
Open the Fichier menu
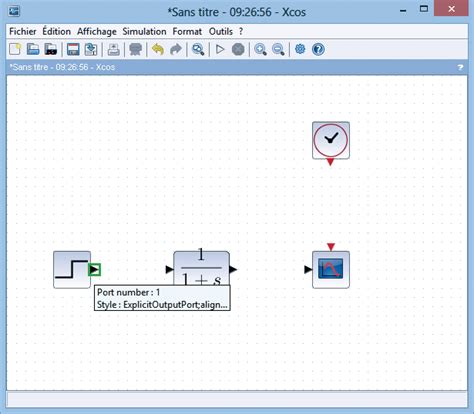pos(23,31)
